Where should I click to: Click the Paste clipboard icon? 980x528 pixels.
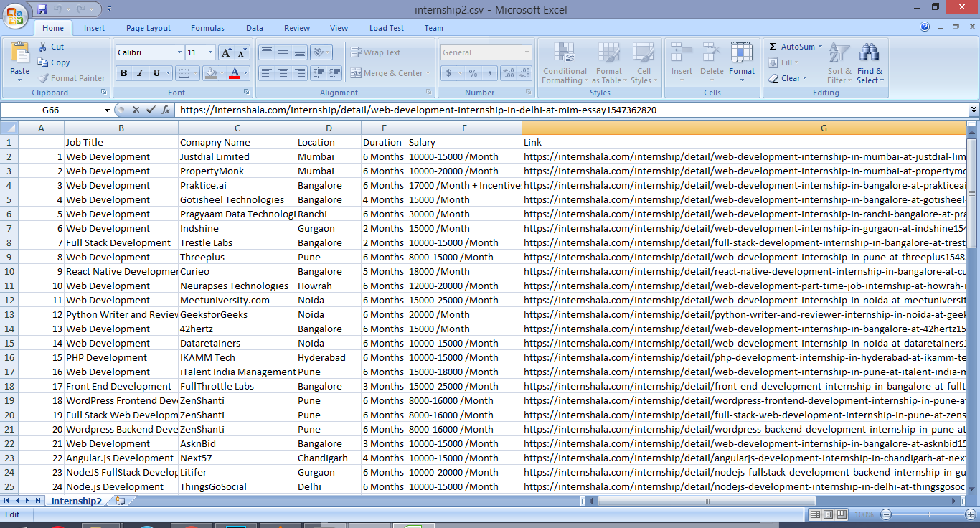click(x=20, y=53)
